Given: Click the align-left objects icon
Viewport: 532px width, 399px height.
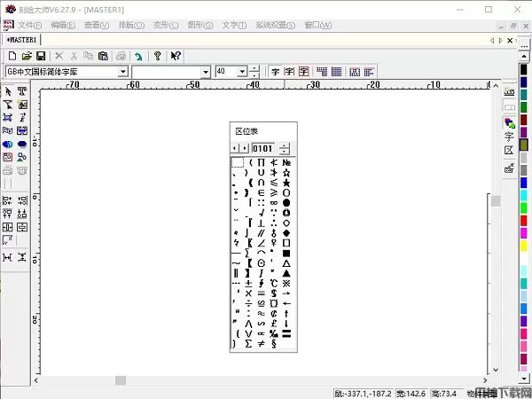Looking at the screenshot, I should 8,200.
